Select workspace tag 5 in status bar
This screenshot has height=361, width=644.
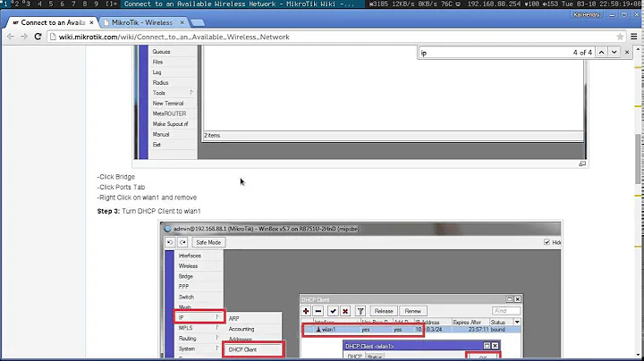coord(51,4)
